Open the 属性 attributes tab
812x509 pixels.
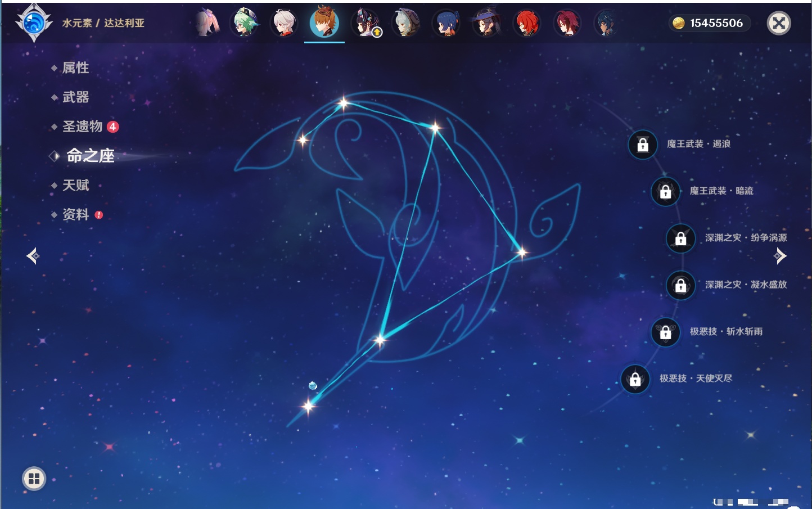75,68
